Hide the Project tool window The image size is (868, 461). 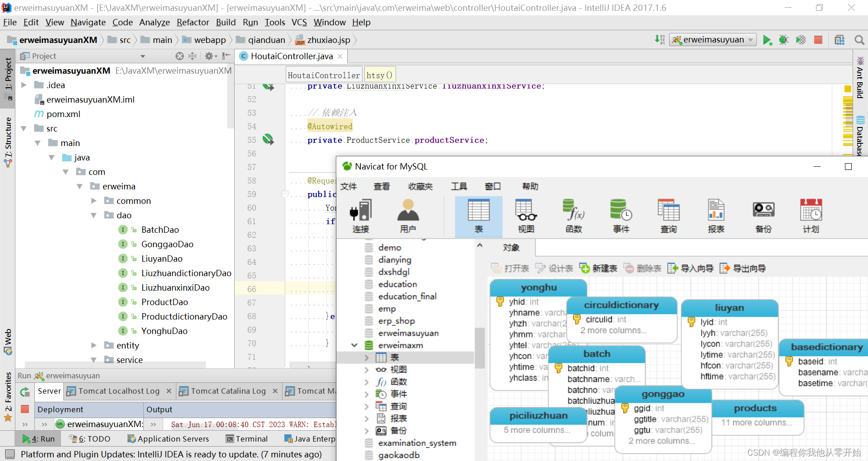227,56
